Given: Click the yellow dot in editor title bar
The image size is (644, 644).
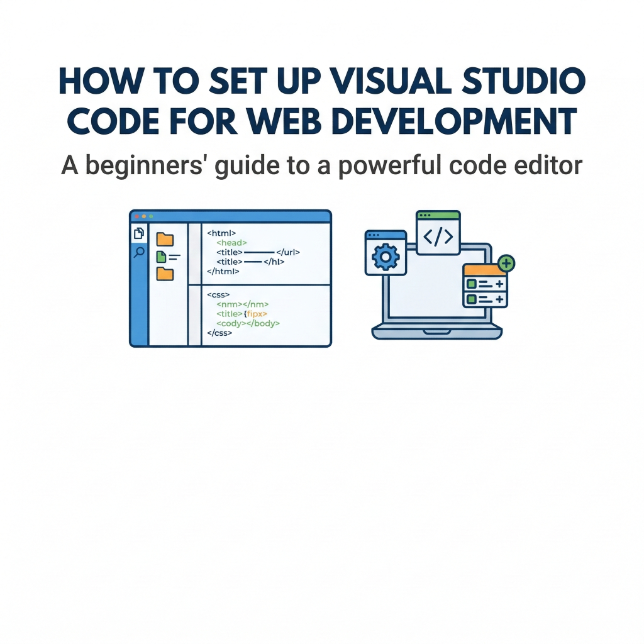Looking at the screenshot, I should click(143, 216).
